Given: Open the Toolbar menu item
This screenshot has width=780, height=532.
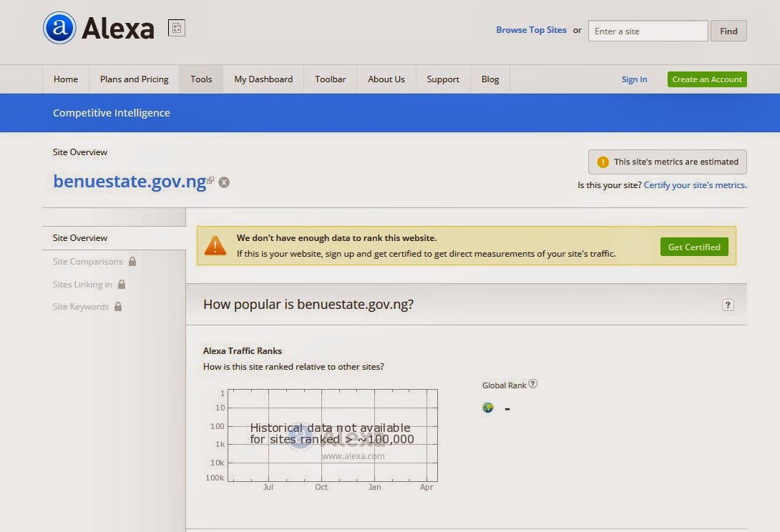Looking at the screenshot, I should point(331,79).
